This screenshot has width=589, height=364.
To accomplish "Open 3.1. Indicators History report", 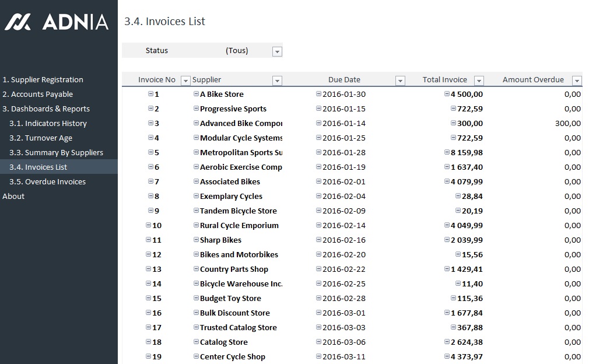I will tap(48, 124).
